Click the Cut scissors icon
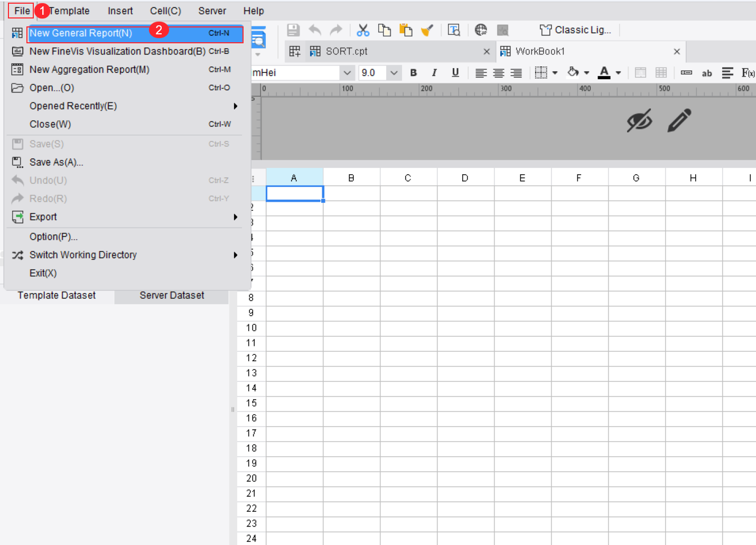Viewport: 756px width, 545px height. [x=363, y=30]
